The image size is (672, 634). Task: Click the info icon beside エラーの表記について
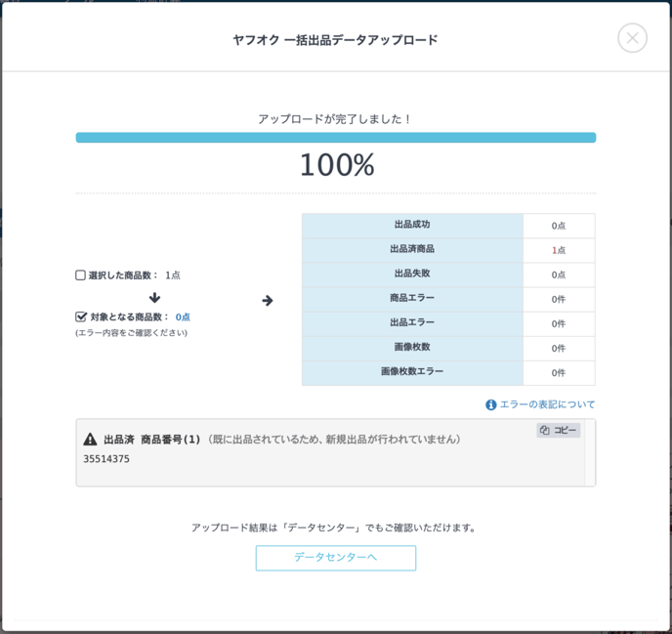[x=490, y=404]
